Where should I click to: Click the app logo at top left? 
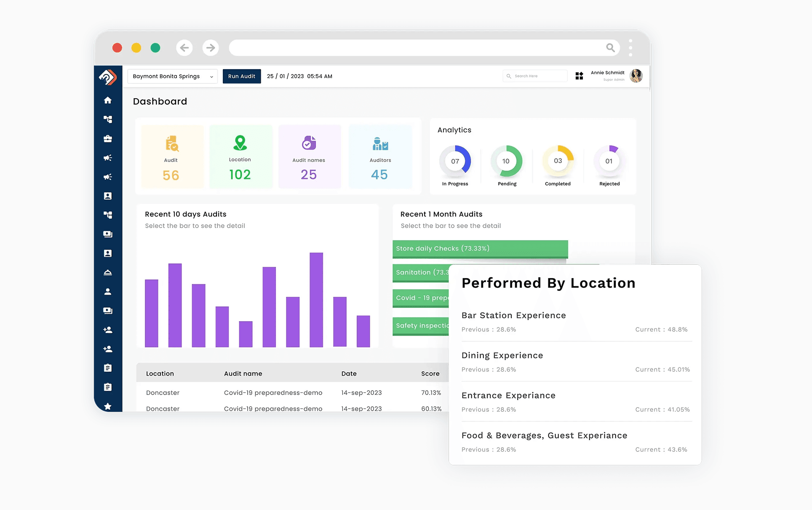108,77
